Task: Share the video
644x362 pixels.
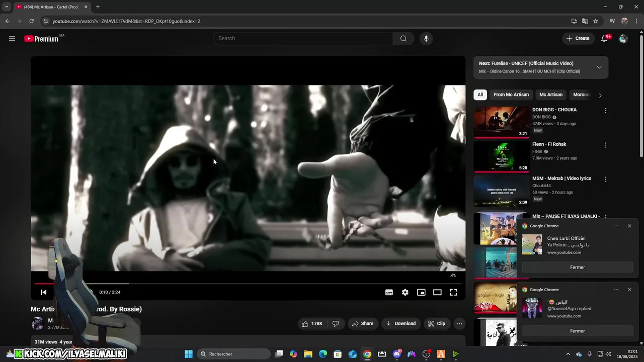Action: point(363,324)
